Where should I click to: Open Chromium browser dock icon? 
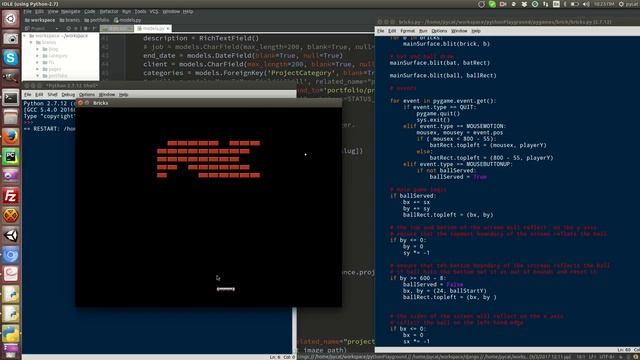[11, 256]
